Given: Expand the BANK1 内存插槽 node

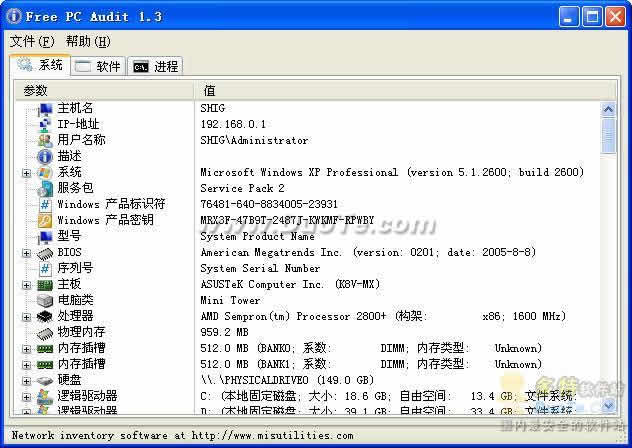Looking at the screenshot, I should click(x=26, y=365).
